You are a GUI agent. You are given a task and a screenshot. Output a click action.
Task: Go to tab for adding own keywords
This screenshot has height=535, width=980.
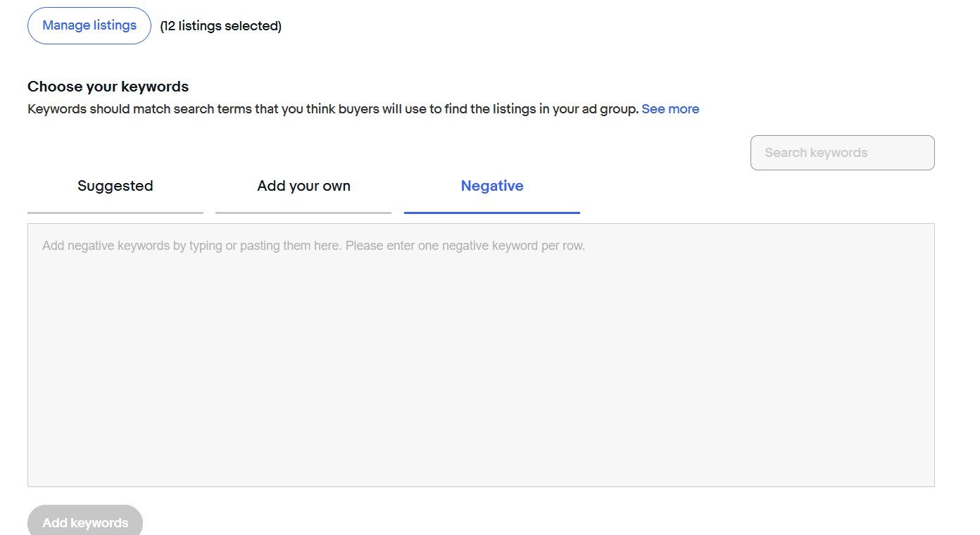click(x=303, y=187)
